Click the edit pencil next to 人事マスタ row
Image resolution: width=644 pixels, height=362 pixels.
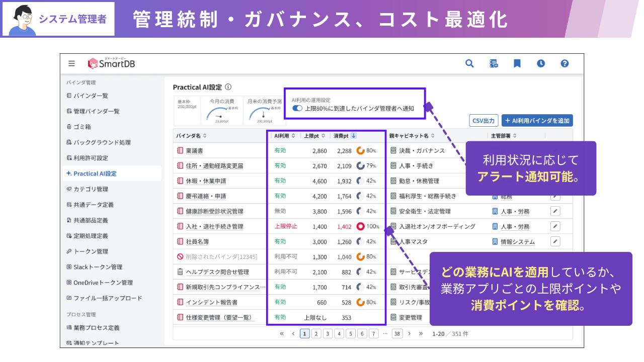[555, 241]
